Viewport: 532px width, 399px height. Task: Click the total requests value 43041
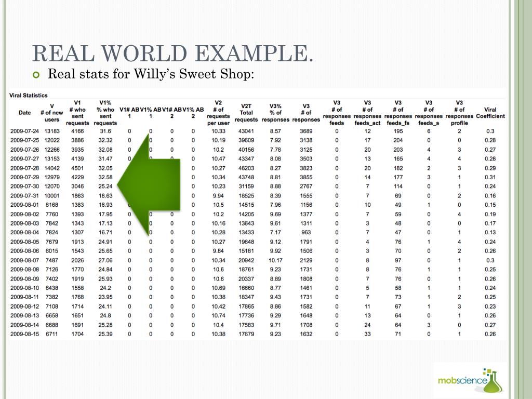pyautogui.click(x=246, y=131)
